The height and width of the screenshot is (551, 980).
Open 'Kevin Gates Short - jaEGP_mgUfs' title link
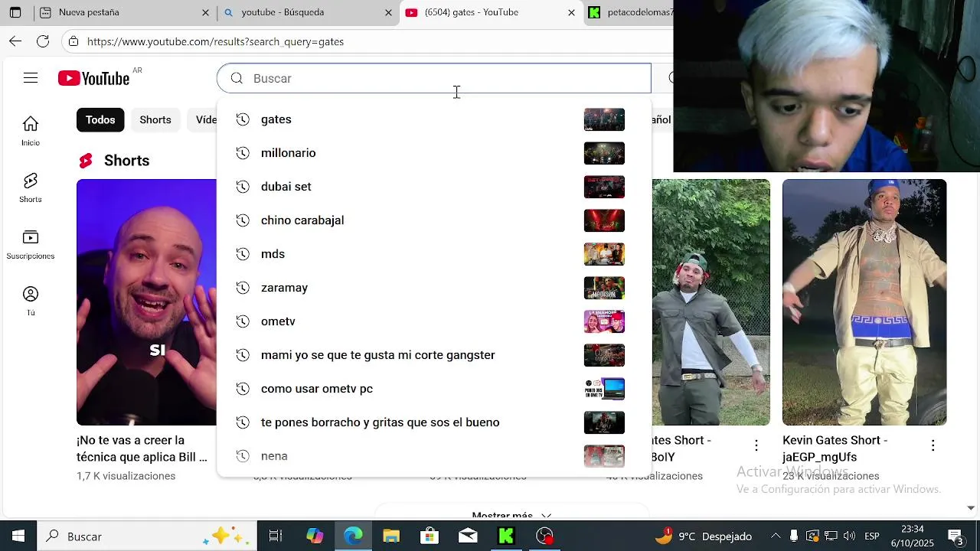[x=835, y=448]
